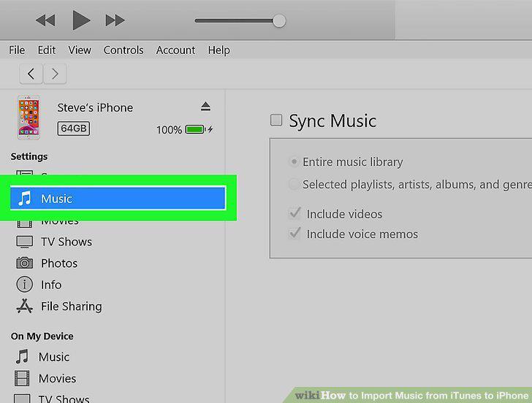Click the On My Device Movies film icon
This screenshot has height=403, width=532.
[x=22, y=378]
